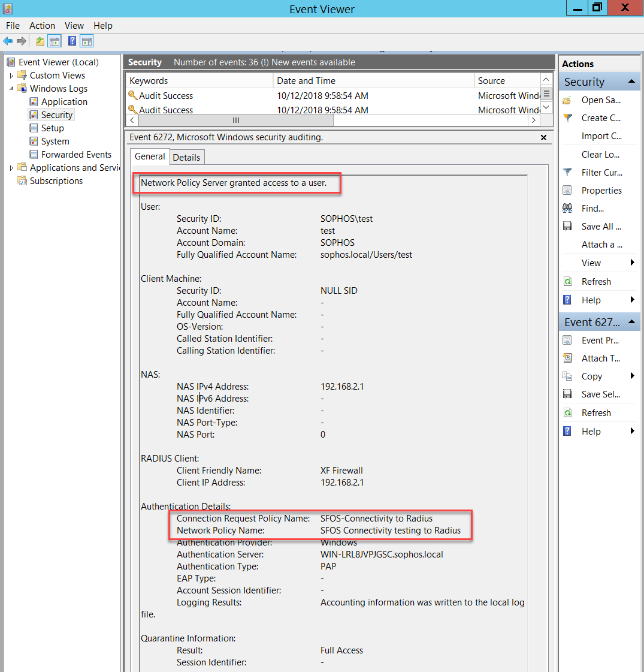This screenshot has height=672, width=644.
Task: Click Import Custom View action
Action: tap(601, 136)
